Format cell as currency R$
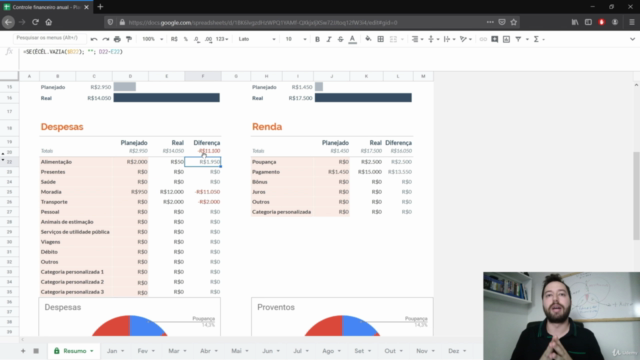640x360 pixels. 174,39
